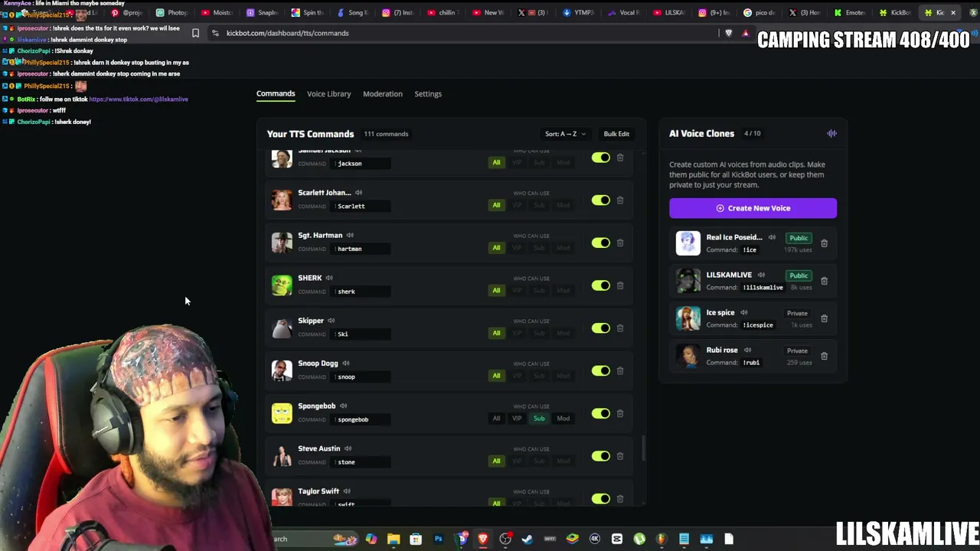
Task: Delete the Snoop Dogg command
Action: click(620, 371)
